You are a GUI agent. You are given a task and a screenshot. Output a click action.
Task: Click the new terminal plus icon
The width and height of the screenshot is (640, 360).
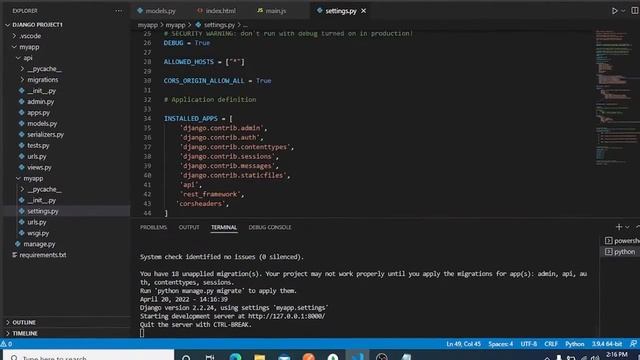[619, 227]
